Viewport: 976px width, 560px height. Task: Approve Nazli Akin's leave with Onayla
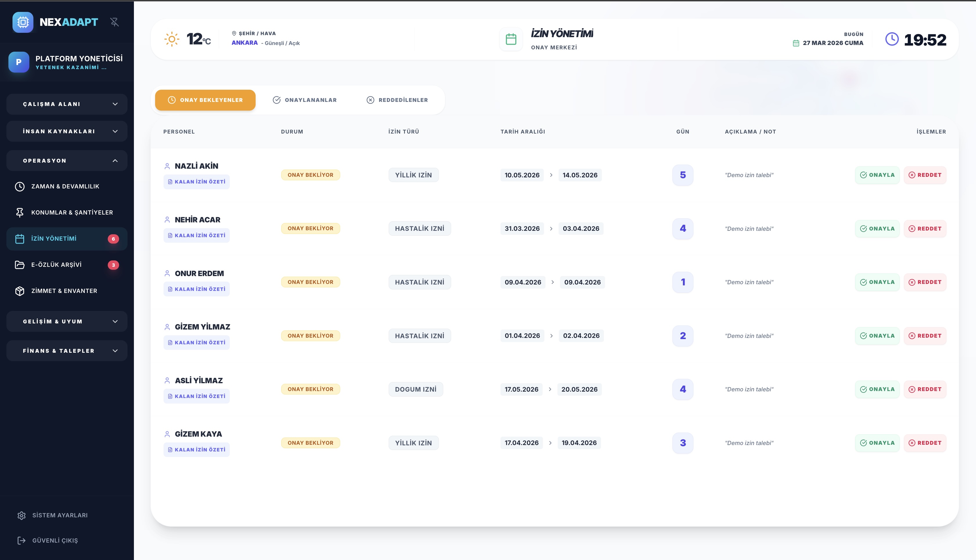(877, 175)
